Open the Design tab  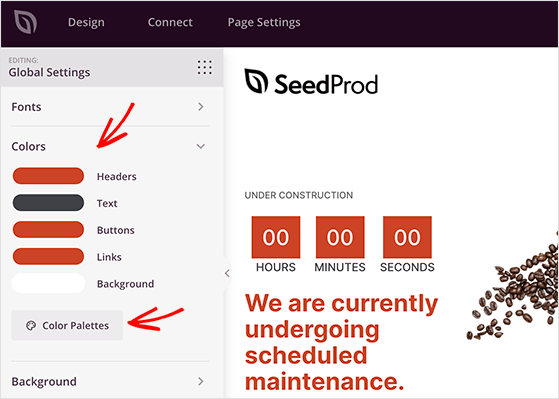tap(86, 22)
